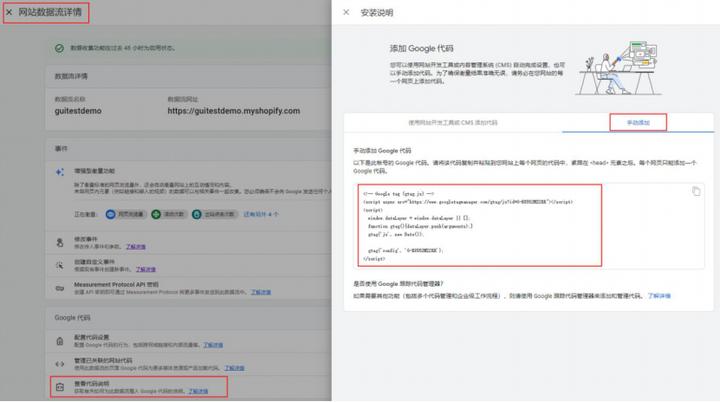Close the 网站数据流详情 page
This screenshot has height=402, width=720.
[x=9, y=13]
